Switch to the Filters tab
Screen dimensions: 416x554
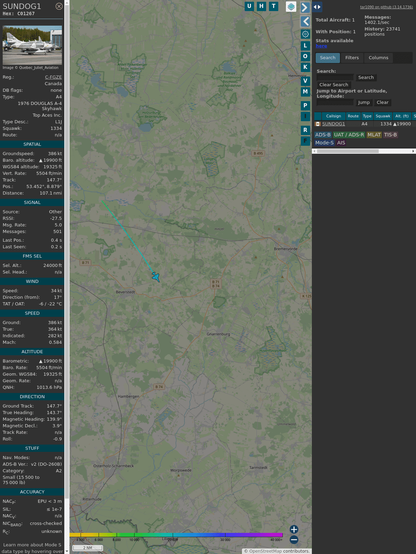(x=352, y=58)
